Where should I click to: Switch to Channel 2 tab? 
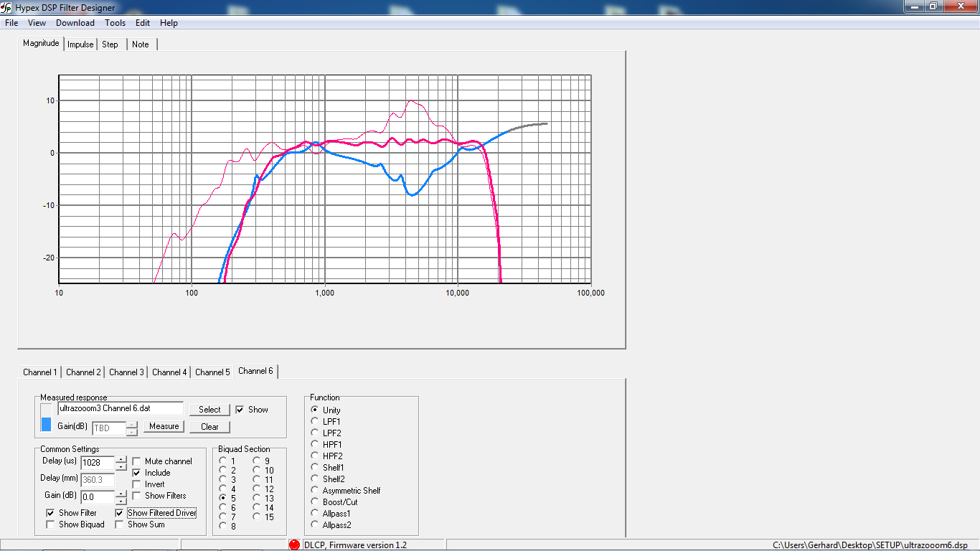[x=83, y=372]
